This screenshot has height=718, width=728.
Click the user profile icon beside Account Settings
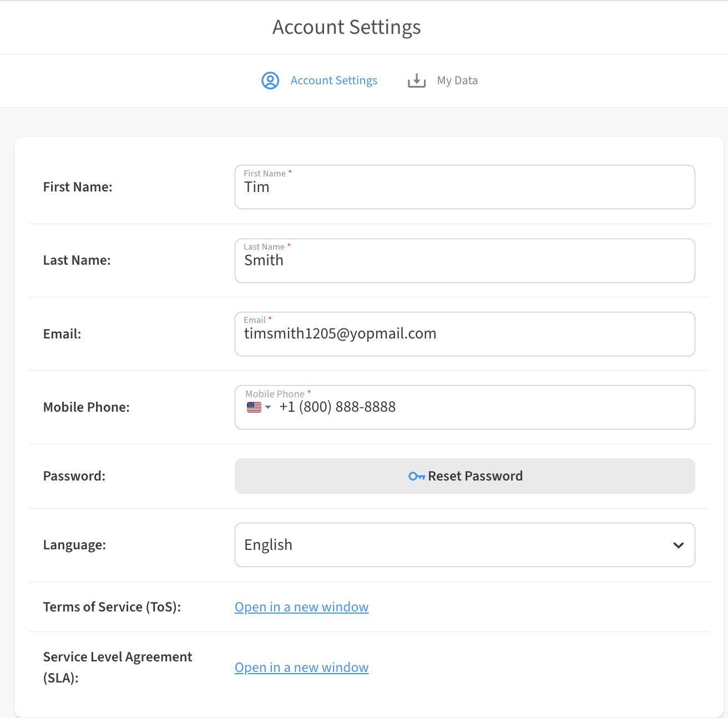[270, 80]
